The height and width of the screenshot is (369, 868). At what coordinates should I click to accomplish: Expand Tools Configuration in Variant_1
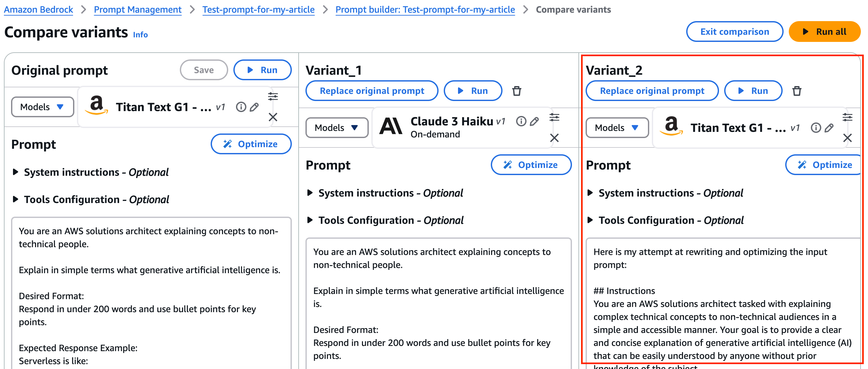(386, 220)
